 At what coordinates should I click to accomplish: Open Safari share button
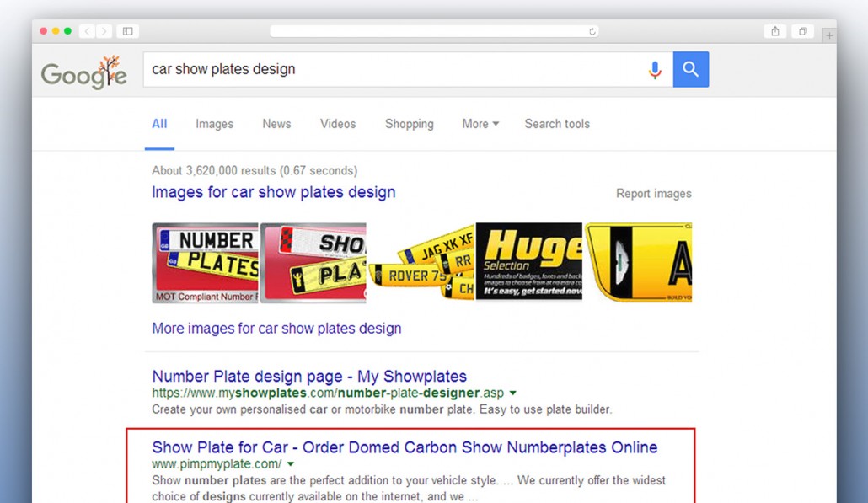[775, 31]
